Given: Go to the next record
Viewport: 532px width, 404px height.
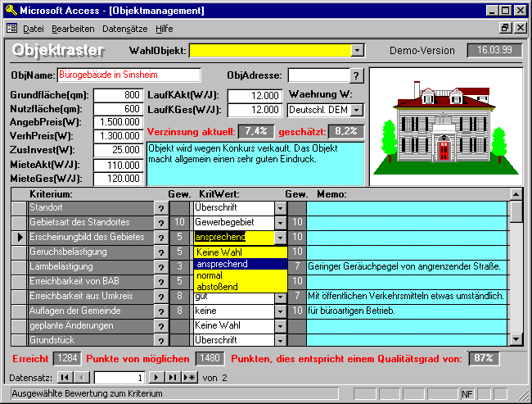Looking at the screenshot, I should pos(156,377).
